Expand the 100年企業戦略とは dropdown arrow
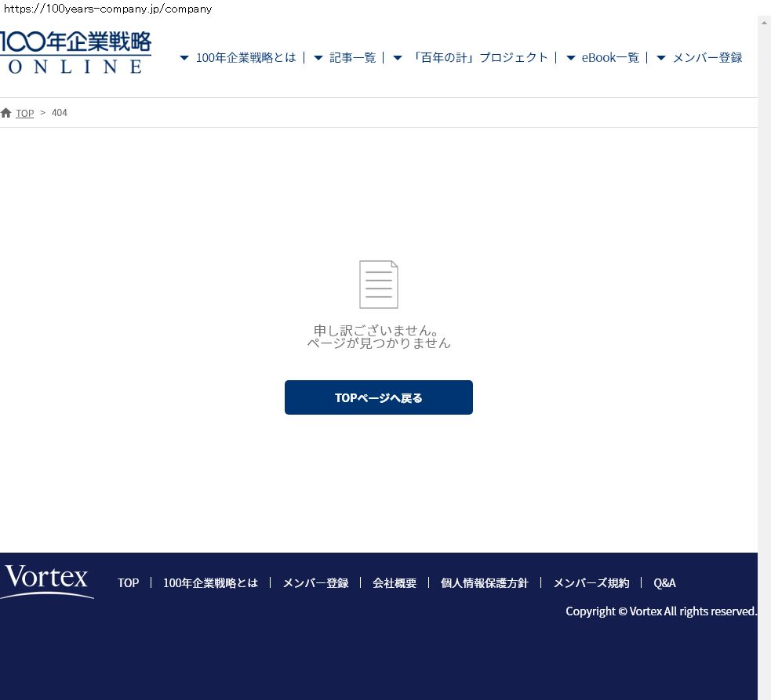 click(184, 58)
